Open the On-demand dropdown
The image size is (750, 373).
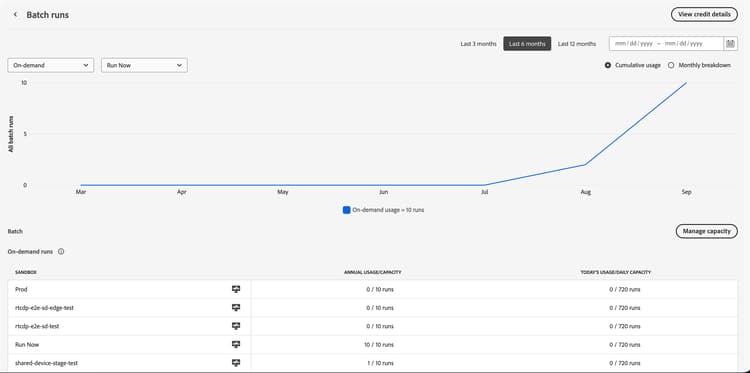(51, 66)
